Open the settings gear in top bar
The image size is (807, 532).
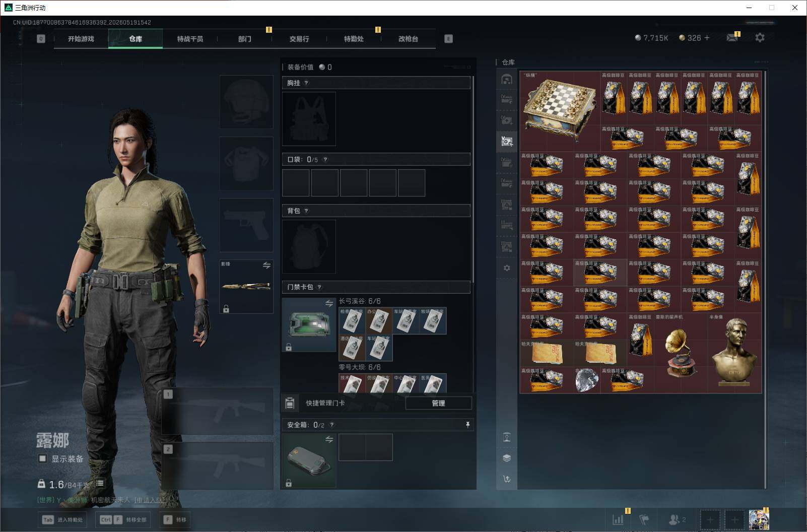tap(760, 38)
